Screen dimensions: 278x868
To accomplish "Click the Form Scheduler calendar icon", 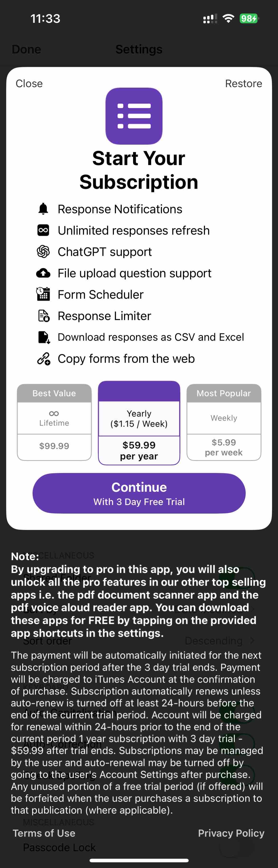I will (x=43, y=295).
